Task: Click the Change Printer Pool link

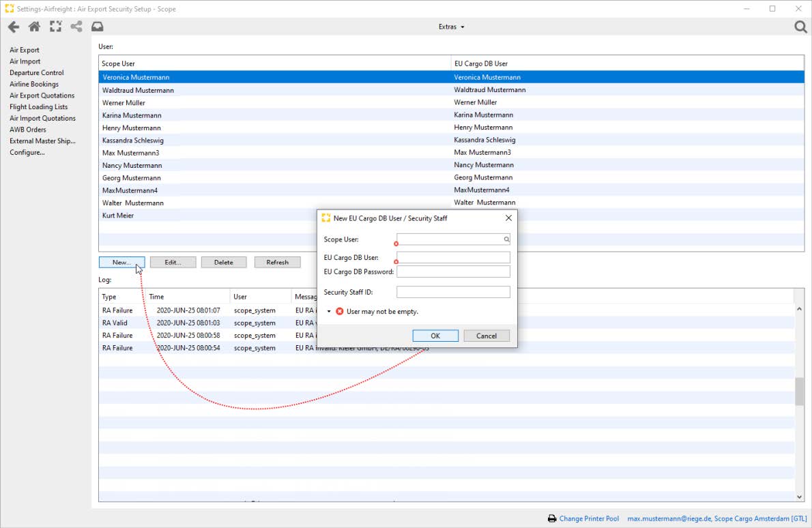Action: pos(589,518)
